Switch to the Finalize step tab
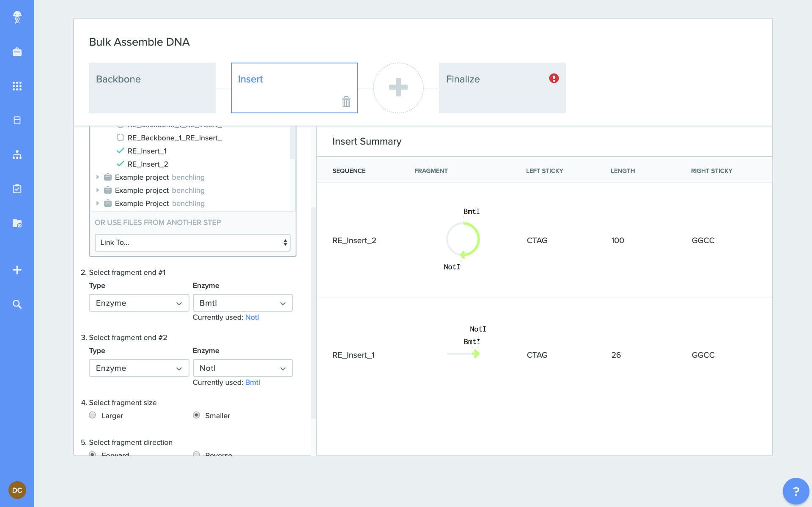 click(x=502, y=88)
